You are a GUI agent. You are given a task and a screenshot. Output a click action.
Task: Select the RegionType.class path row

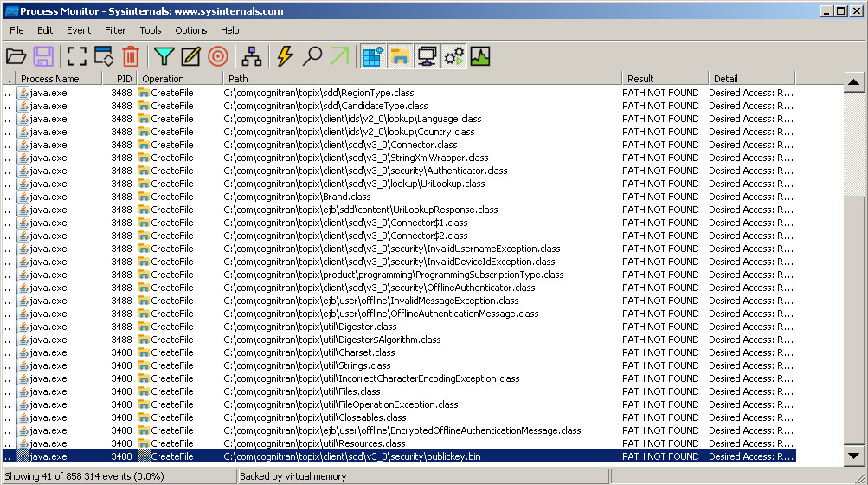tap(399, 93)
